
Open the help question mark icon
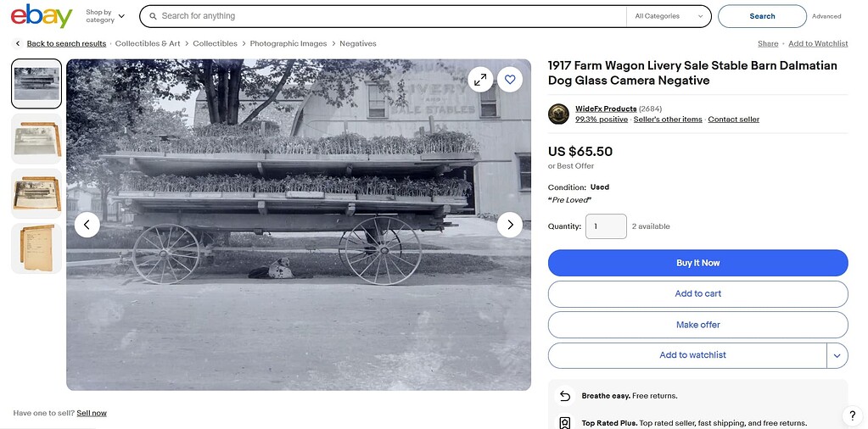pos(853,415)
